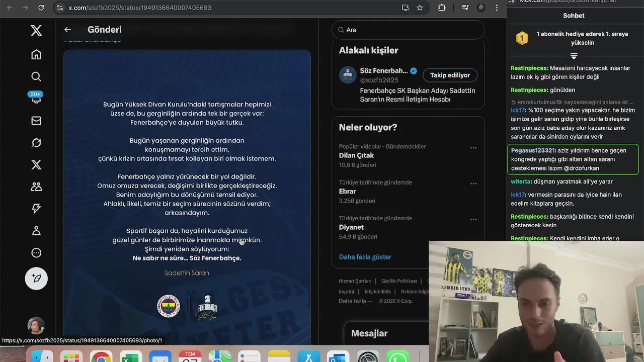Open the More circle-dots sidebar menu

coord(36,253)
